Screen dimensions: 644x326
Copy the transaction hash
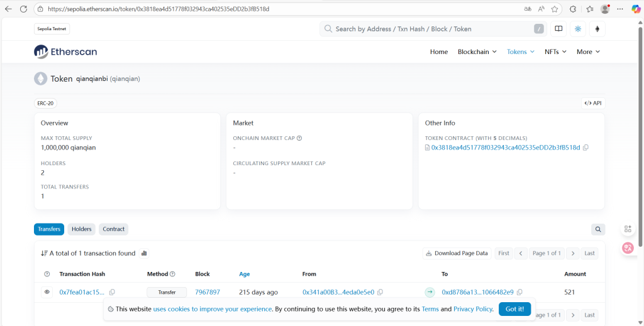point(112,292)
